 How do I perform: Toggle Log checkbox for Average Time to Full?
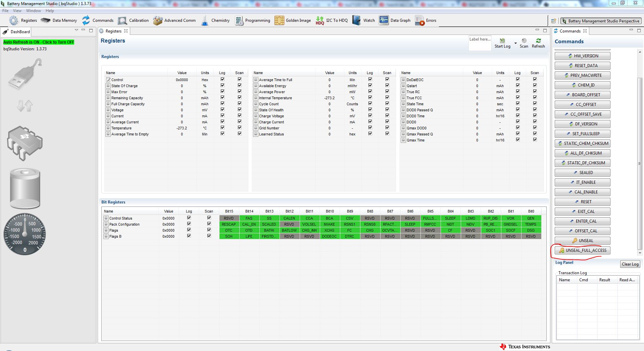pyautogui.click(x=370, y=79)
